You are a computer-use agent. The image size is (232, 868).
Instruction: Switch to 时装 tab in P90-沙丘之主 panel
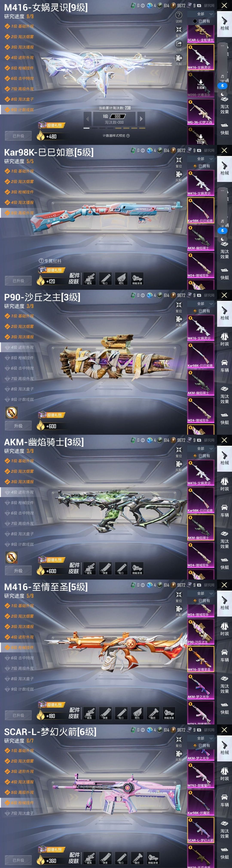coord(225,339)
